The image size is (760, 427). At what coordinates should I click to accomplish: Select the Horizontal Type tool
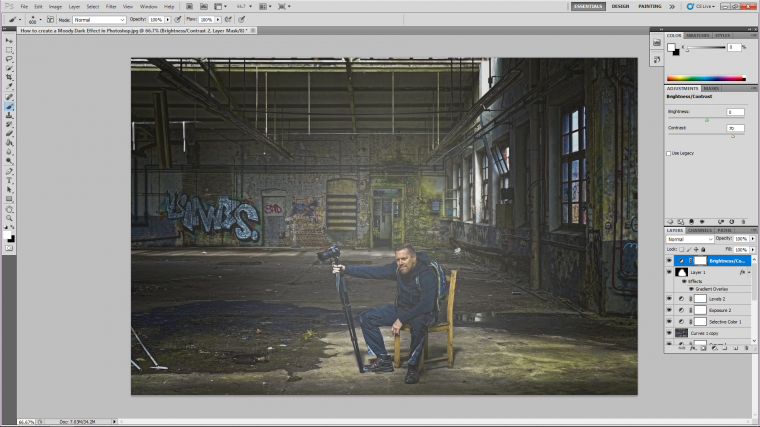tap(9, 181)
